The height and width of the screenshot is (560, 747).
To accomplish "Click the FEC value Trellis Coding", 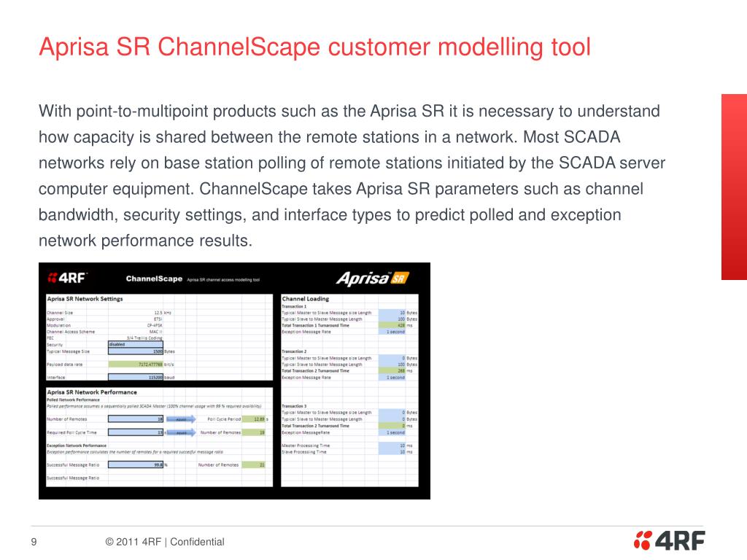I will [x=145, y=338].
